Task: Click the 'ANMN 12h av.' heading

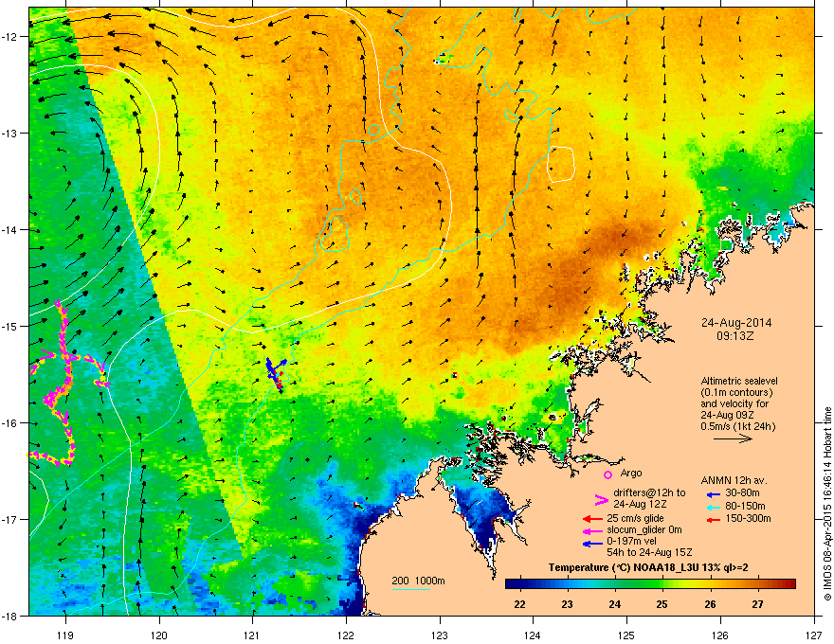Action: click(734, 480)
